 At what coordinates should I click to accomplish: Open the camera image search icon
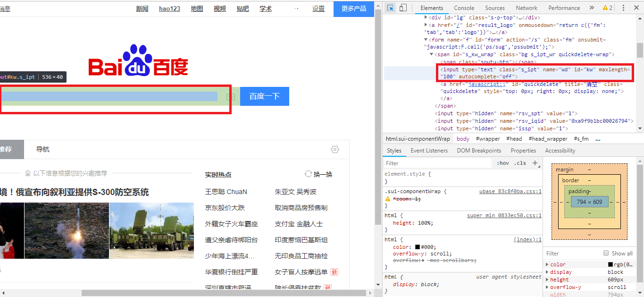[x=231, y=96]
